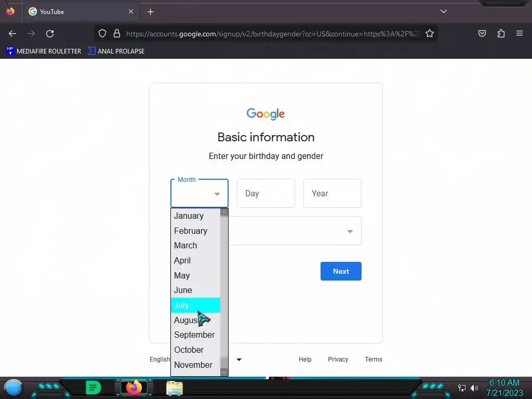
Task: Choose June from the month list
Action: tap(195, 290)
